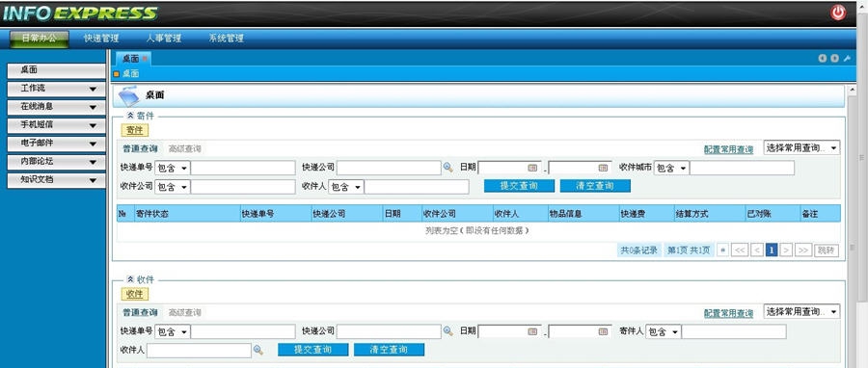Click 提交查询 in the 收件 section
Image resolution: width=868 pixels, height=368 pixels.
(312, 350)
